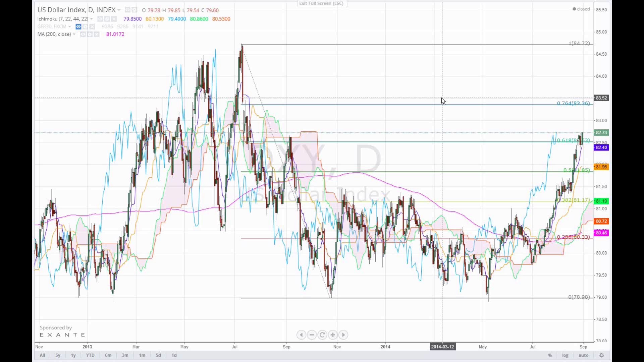
Task: Open chart settings gear icon
Action: click(602, 355)
